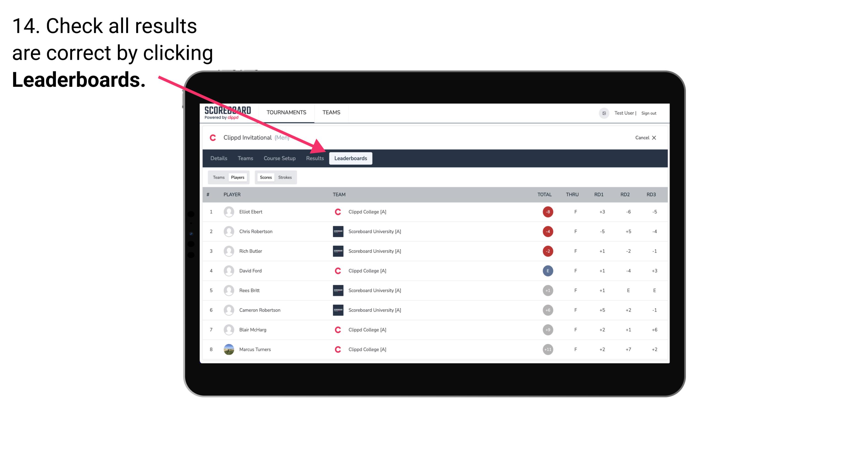Click the Scoreboard University team icon
Viewport: 868px width, 467px height.
pos(336,231)
